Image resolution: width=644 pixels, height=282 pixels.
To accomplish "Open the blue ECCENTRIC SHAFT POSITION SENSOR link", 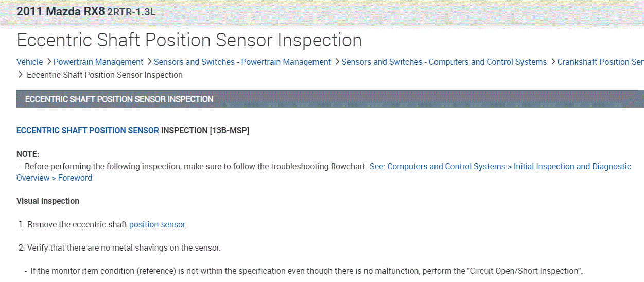I will tap(88, 130).
